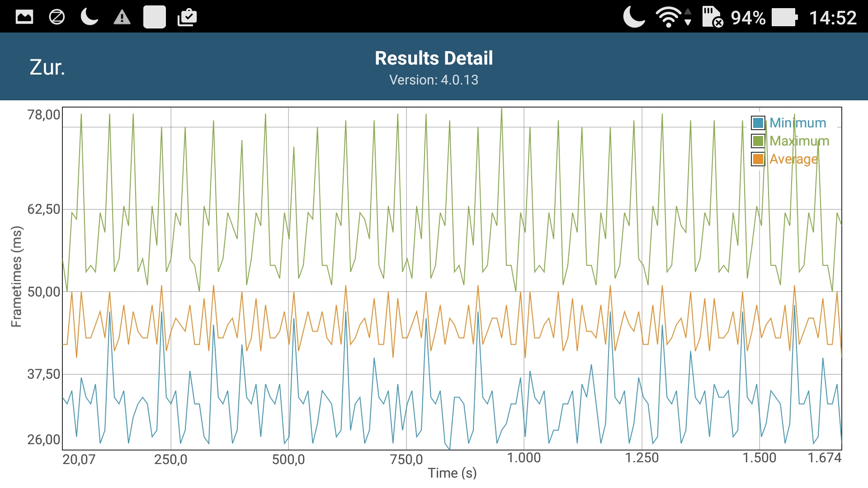Tap the left moon night-mode icon
Screen dimensions: 868x488
[x=90, y=17]
